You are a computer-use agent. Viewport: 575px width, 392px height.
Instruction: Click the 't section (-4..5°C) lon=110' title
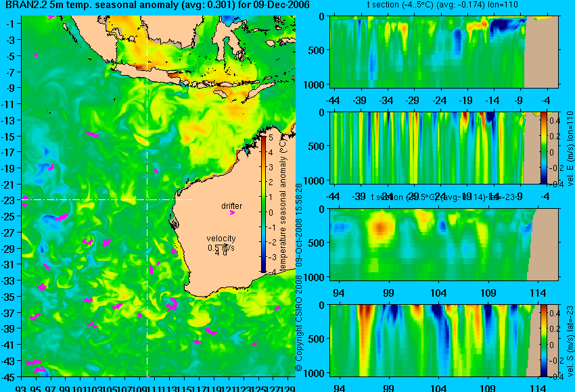tap(442, 5)
